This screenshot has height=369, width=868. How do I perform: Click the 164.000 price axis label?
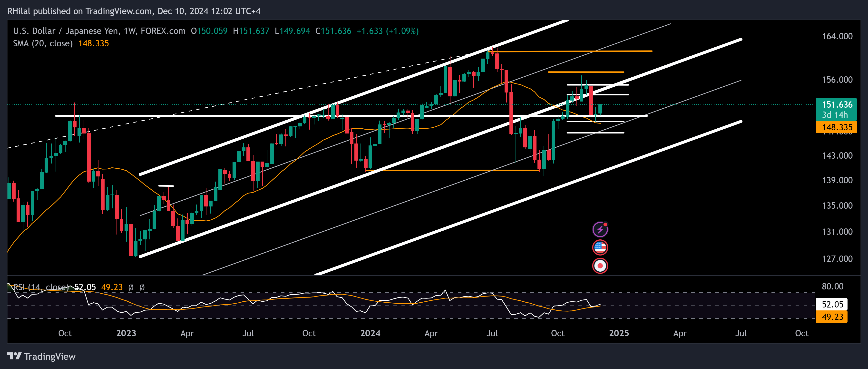point(837,36)
